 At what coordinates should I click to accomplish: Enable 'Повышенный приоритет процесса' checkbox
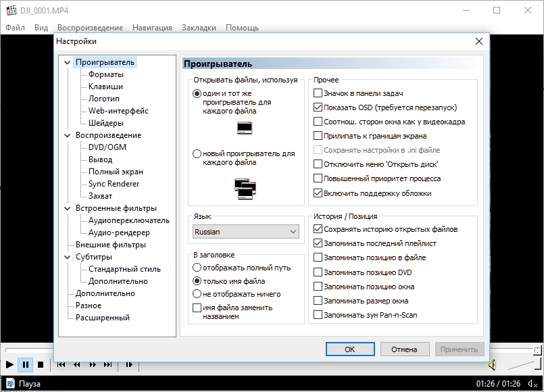(318, 178)
